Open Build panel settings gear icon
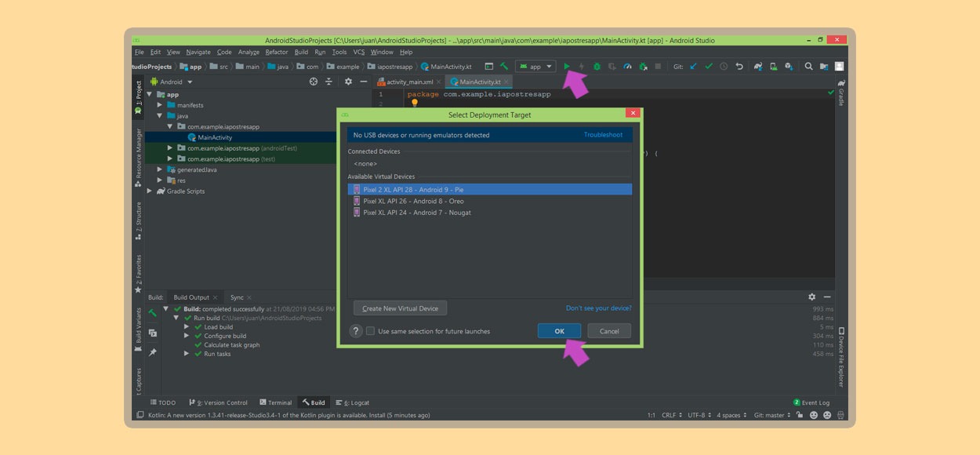Viewport: 980px width, 455px height. (x=812, y=297)
